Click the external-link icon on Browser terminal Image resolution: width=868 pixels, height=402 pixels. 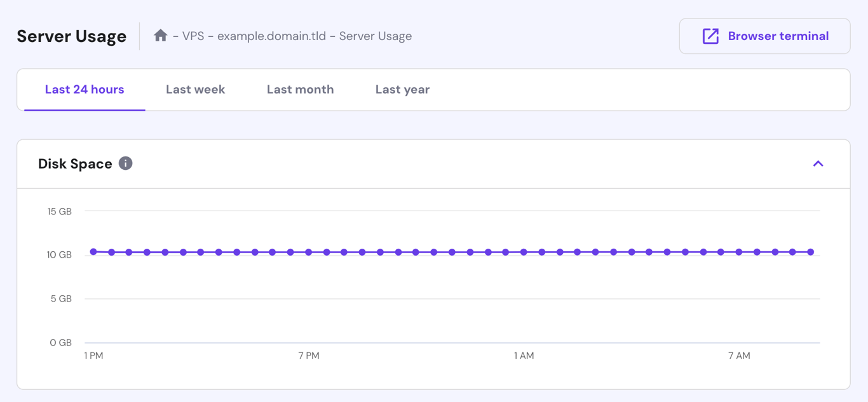[x=712, y=36]
